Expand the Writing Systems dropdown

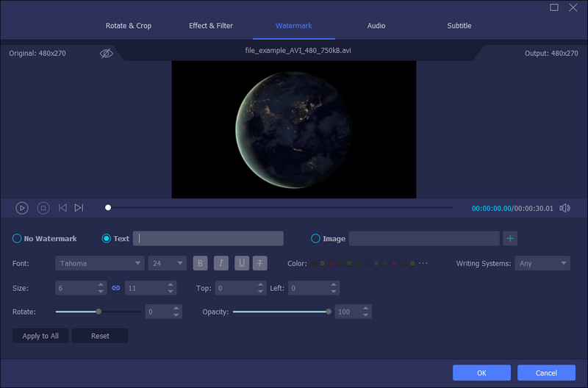click(x=542, y=263)
